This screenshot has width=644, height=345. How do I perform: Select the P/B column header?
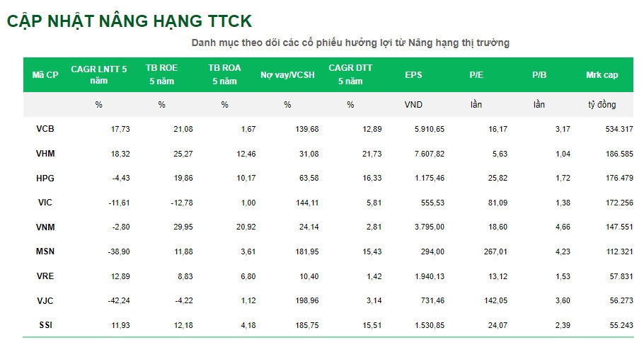tap(539, 75)
